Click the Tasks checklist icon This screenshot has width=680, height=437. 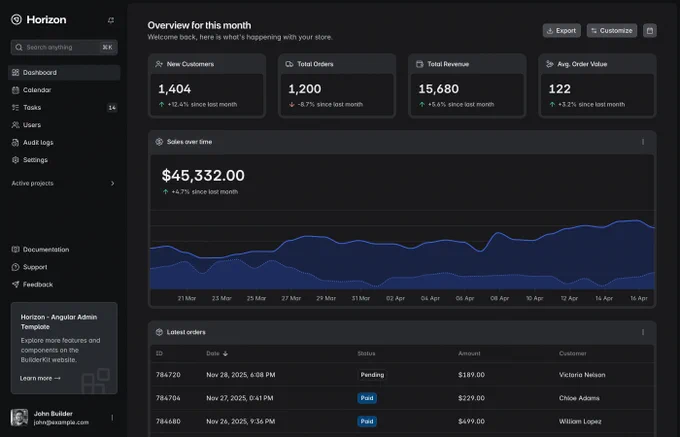point(16,108)
